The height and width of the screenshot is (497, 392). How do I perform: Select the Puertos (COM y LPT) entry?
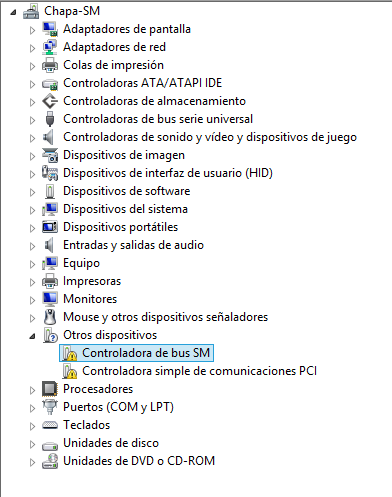coord(118,407)
